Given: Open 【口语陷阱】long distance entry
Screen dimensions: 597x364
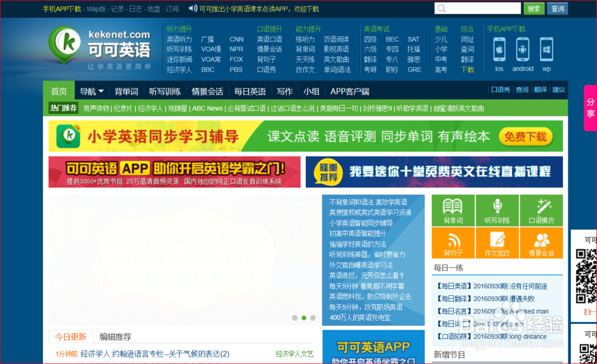Looking at the screenshot, I should [491, 337].
